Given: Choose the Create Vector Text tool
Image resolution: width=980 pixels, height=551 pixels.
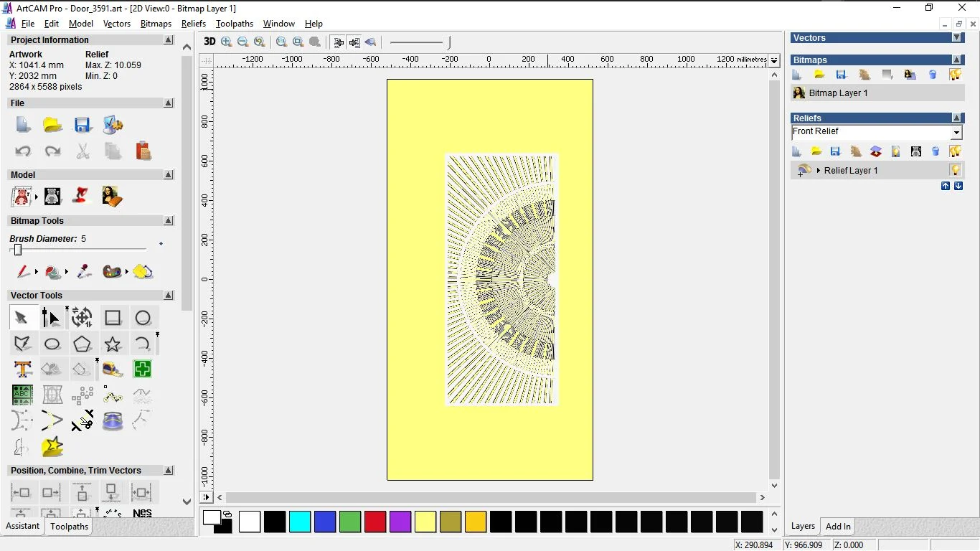Looking at the screenshot, I should [22, 369].
